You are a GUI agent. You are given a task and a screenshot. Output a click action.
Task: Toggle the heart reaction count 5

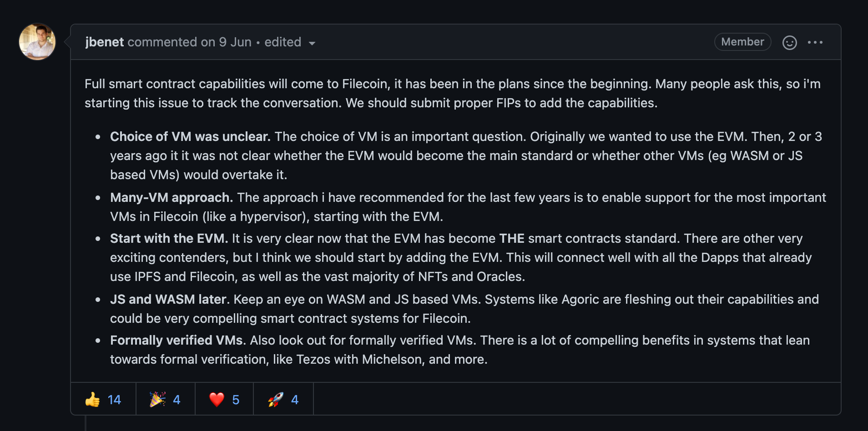coord(236,400)
